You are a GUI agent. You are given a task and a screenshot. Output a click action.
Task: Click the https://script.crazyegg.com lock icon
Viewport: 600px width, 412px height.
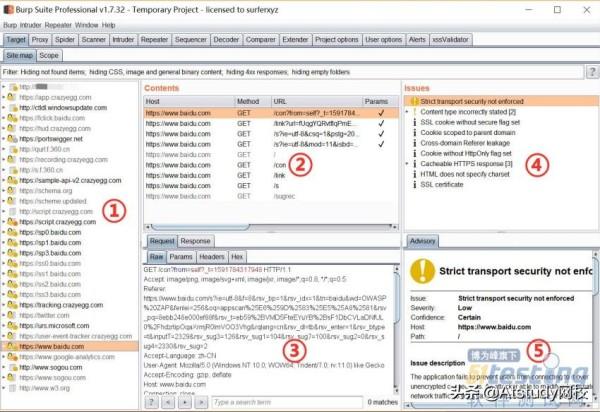coord(13,222)
